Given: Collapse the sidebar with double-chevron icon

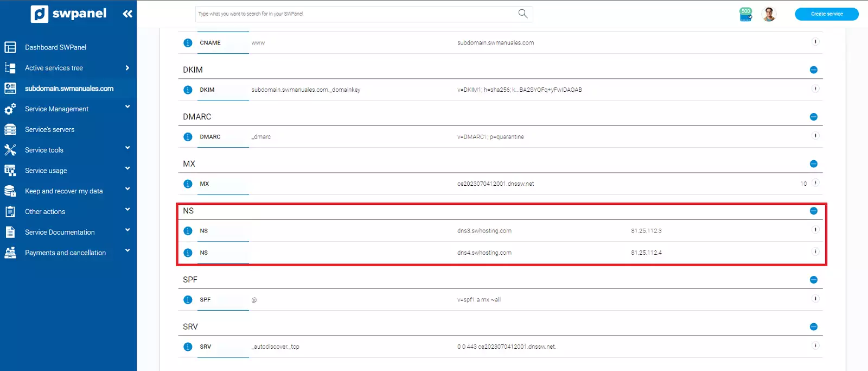Looking at the screenshot, I should tap(127, 14).
